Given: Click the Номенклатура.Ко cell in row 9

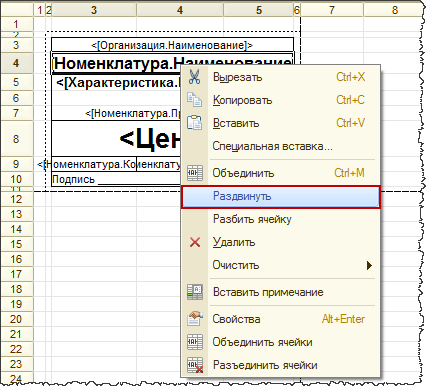Looking at the screenshot, I should pos(94,164).
